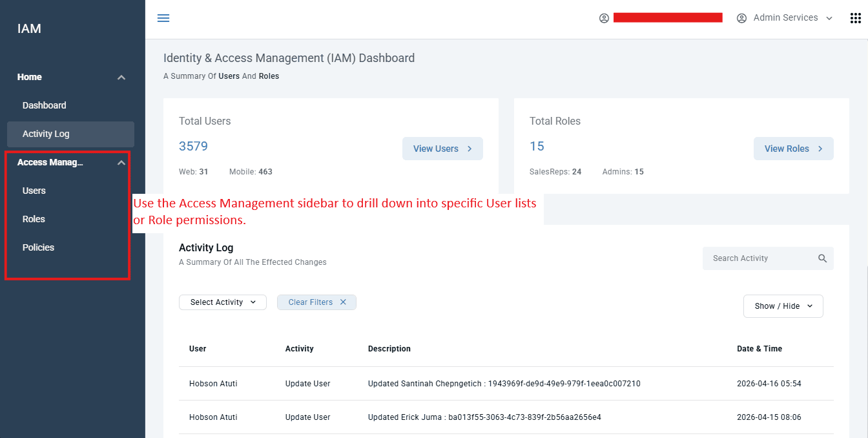Select the Updated Erick Juma description

pyautogui.click(x=484, y=417)
